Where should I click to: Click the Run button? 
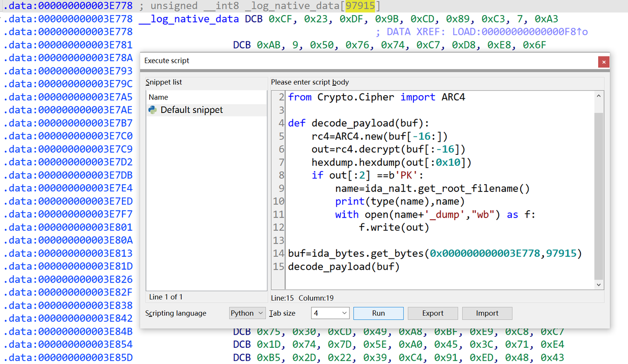[x=378, y=313]
